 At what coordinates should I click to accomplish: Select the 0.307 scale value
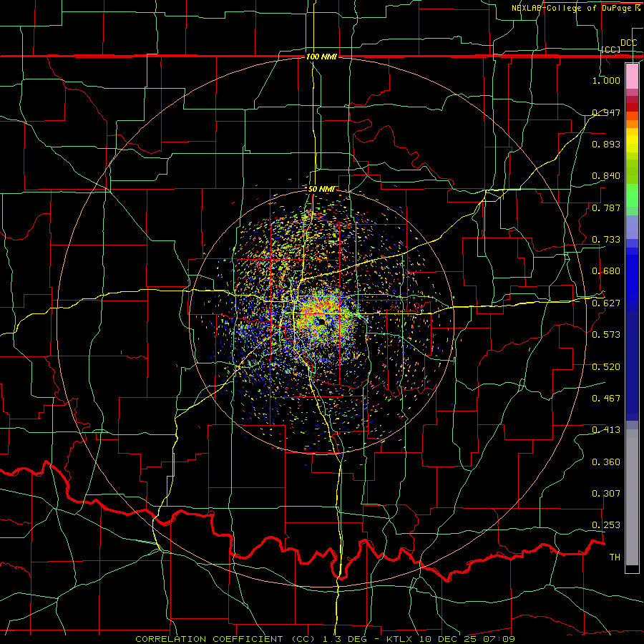click(606, 494)
